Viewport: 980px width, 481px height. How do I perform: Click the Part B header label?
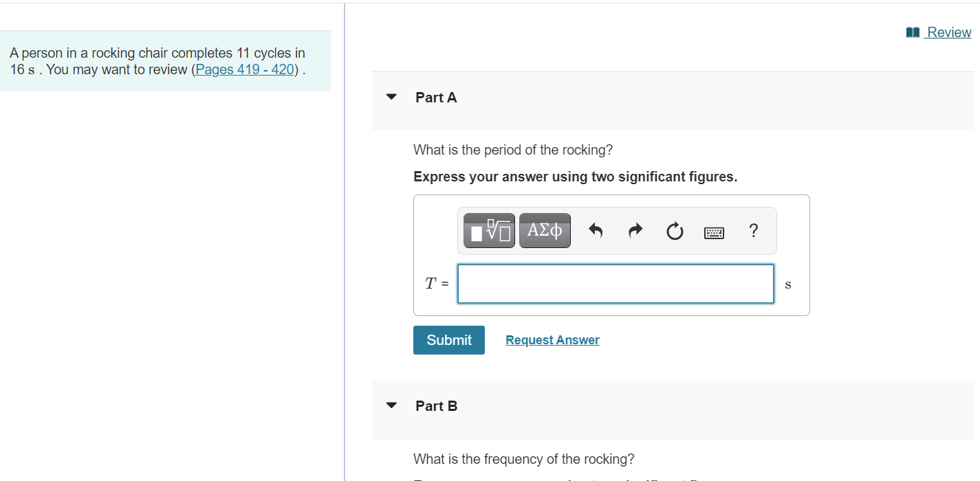coord(436,406)
